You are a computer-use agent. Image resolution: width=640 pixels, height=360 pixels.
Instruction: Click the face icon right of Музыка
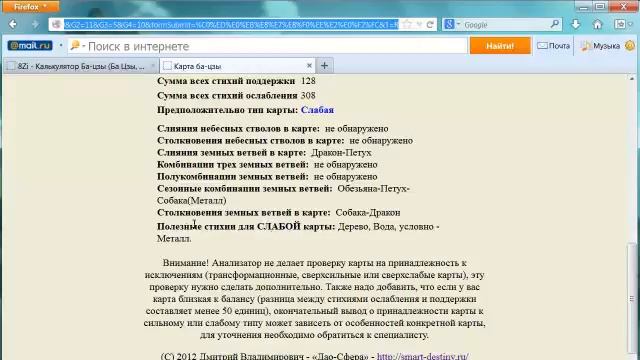630,46
